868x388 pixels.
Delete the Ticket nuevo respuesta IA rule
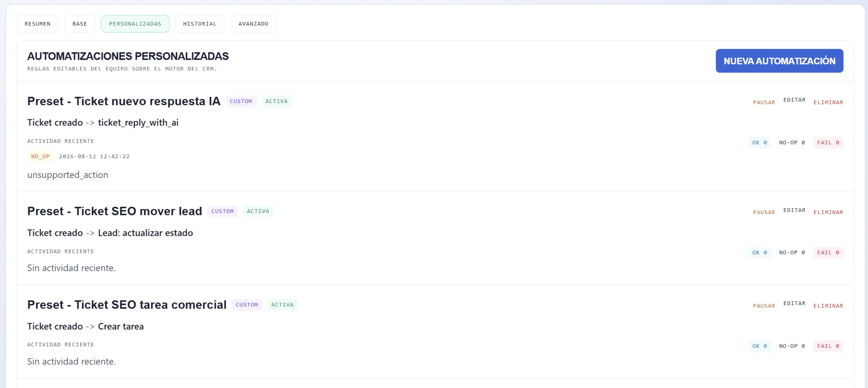coord(828,103)
